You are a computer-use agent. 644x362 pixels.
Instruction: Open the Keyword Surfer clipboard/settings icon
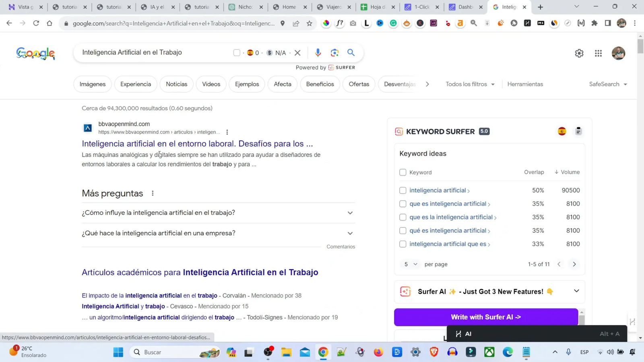[578, 131]
